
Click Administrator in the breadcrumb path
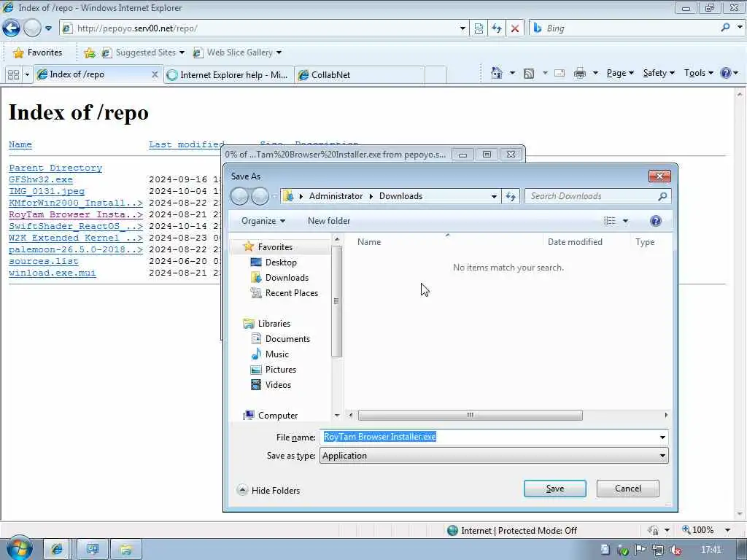tap(336, 196)
